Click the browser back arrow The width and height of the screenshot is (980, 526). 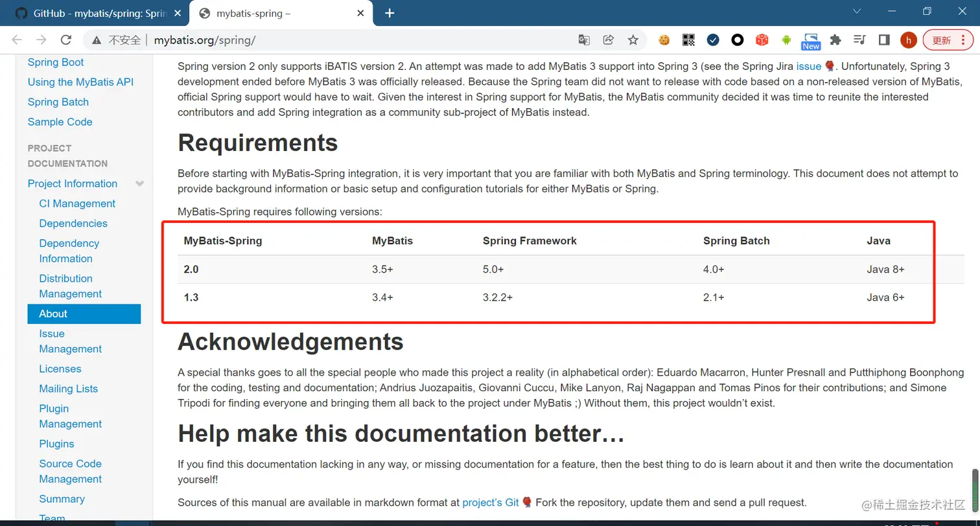17,40
